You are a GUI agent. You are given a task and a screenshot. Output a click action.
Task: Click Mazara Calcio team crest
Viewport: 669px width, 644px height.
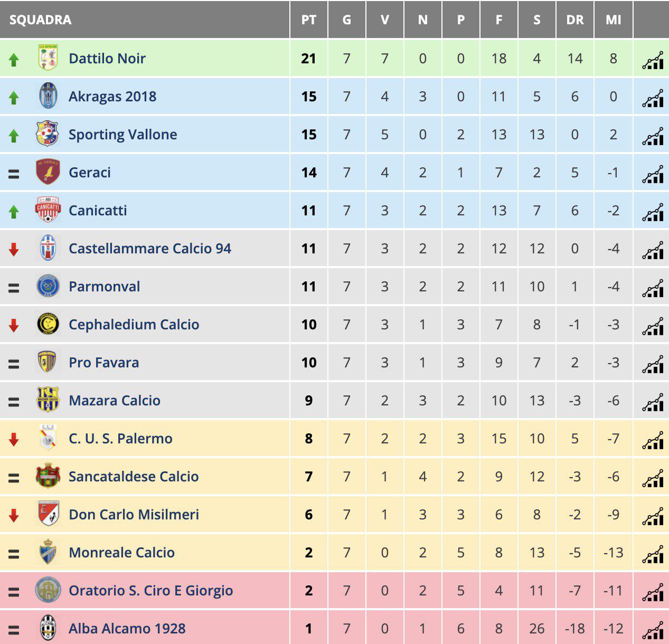[x=48, y=400]
